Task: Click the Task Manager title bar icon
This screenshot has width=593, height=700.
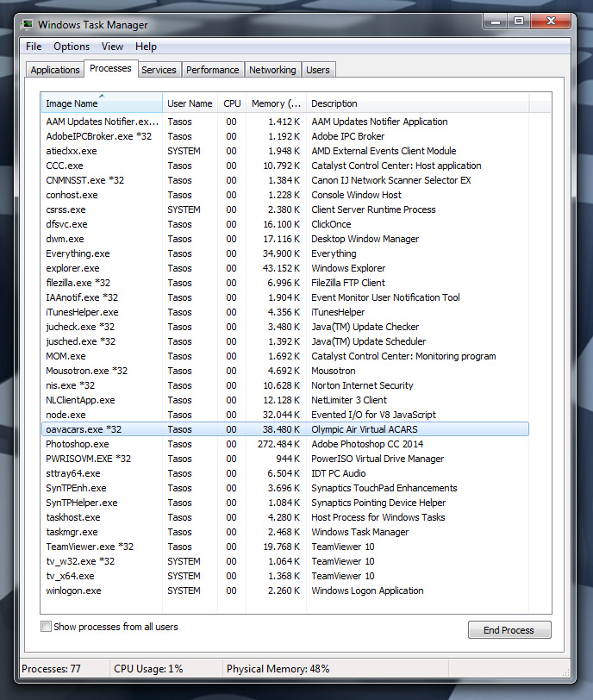Action: tap(28, 24)
